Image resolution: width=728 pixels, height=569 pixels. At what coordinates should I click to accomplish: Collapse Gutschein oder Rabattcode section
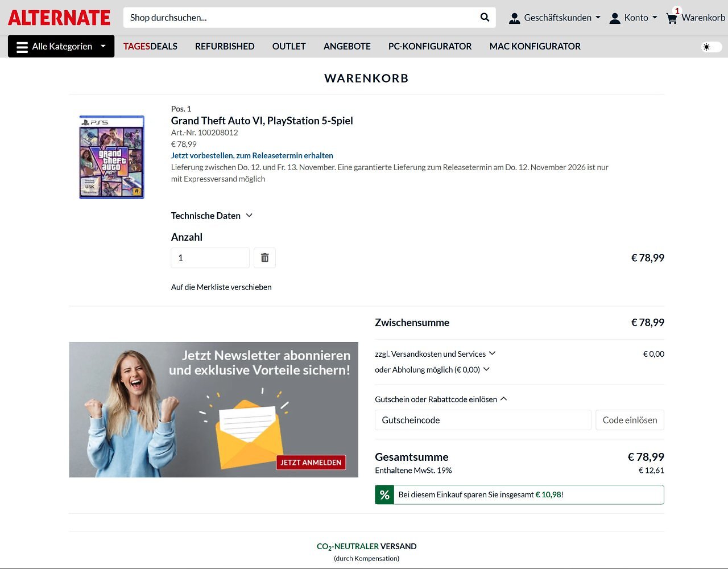point(441,399)
